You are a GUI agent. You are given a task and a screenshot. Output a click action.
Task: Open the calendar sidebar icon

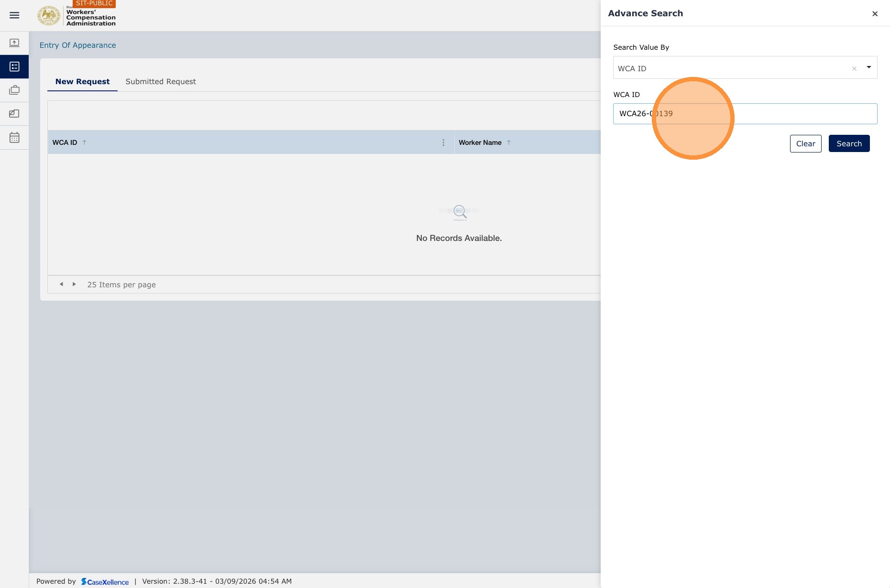tap(14, 138)
